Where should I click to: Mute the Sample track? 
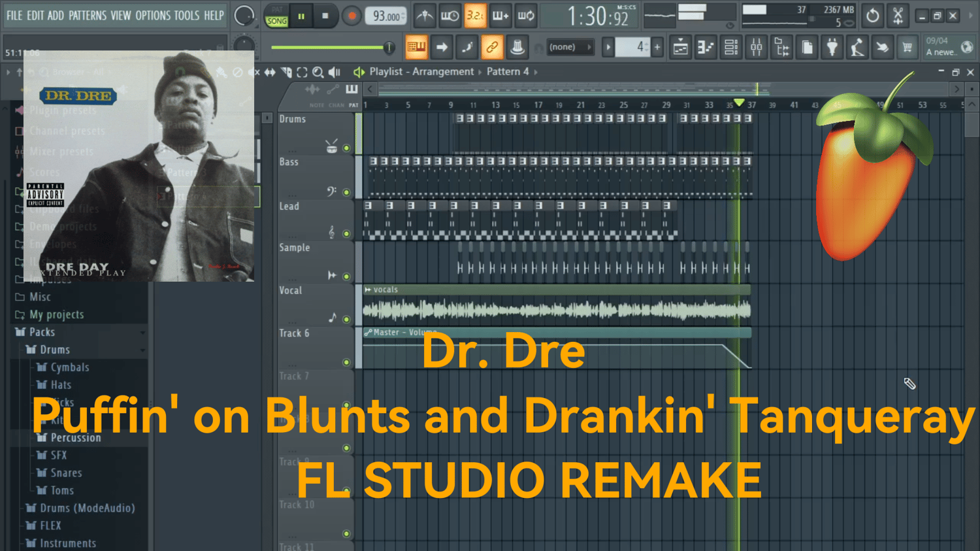point(346,276)
